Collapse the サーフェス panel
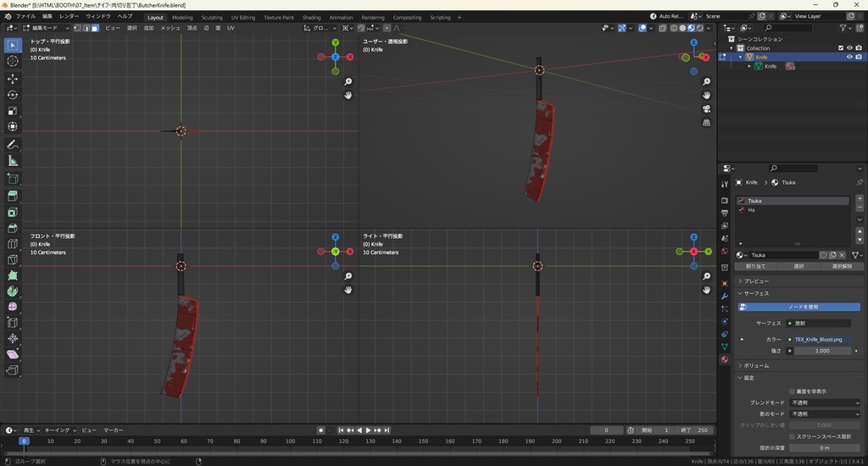 (x=756, y=293)
